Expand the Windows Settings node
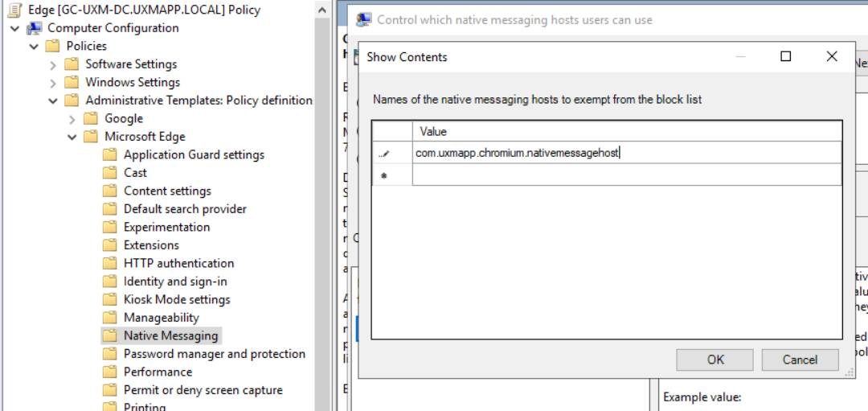The width and height of the screenshot is (868, 411). click(x=53, y=82)
